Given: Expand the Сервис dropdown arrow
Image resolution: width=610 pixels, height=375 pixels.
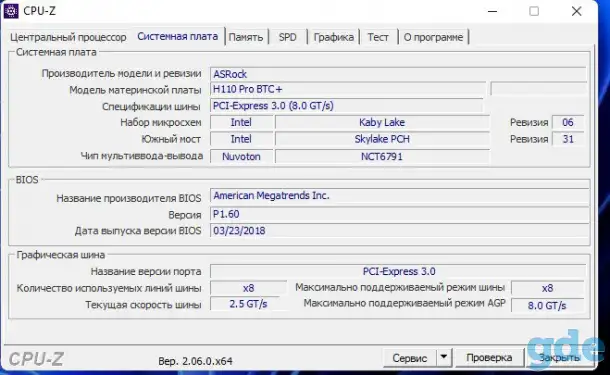Looking at the screenshot, I should tap(444, 357).
